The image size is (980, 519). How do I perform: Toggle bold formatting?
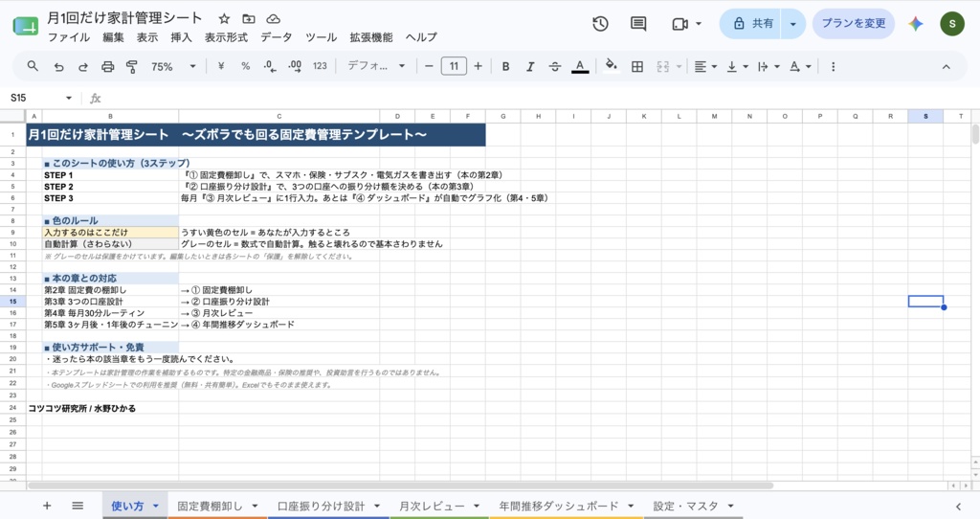tap(505, 66)
